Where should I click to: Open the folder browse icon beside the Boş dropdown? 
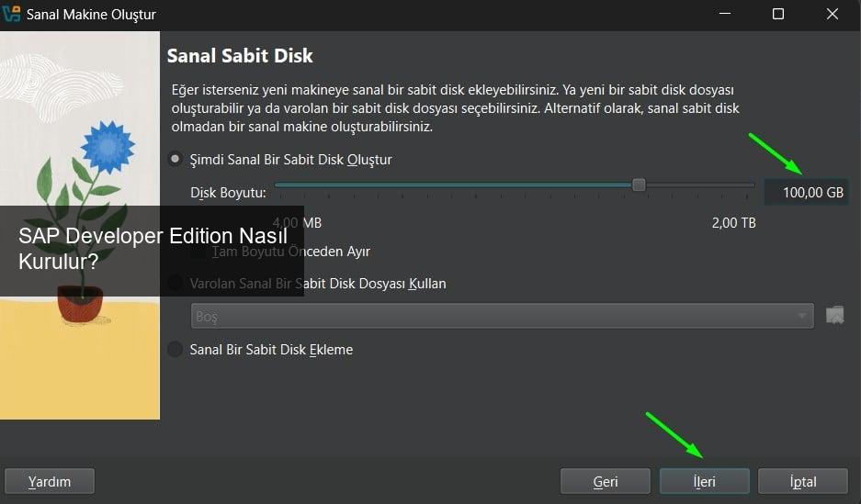click(834, 316)
